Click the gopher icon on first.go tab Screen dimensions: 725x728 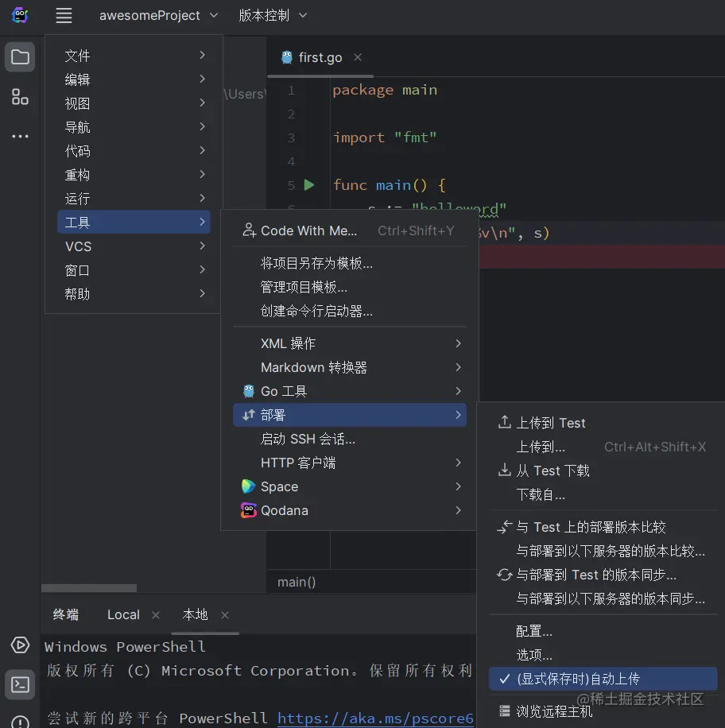coord(287,57)
